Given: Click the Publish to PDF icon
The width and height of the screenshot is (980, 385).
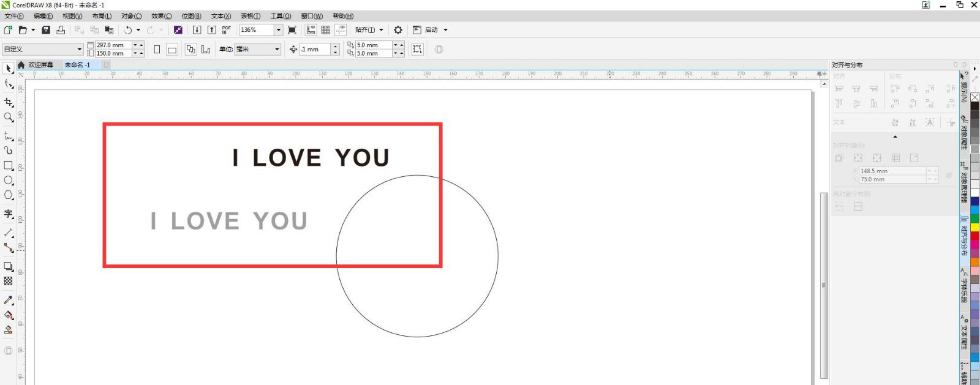Looking at the screenshot, I should point(227,30).
